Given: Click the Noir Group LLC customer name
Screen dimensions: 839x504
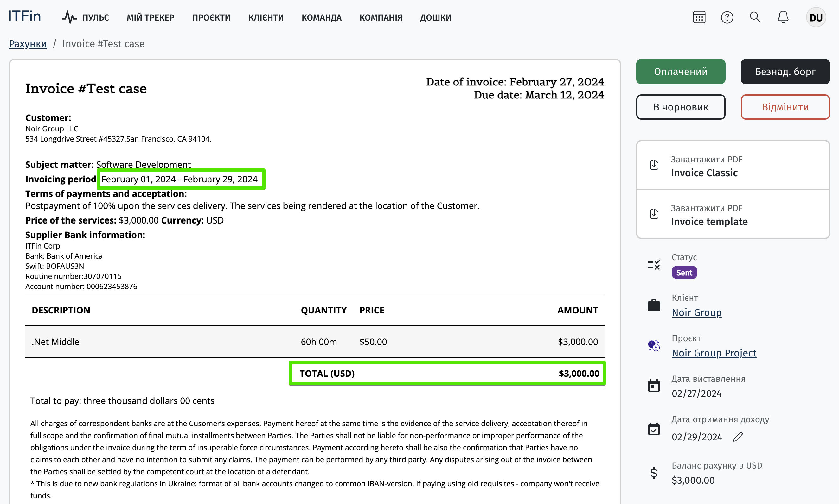Looking at the screenshot, I should pos(52,129).
